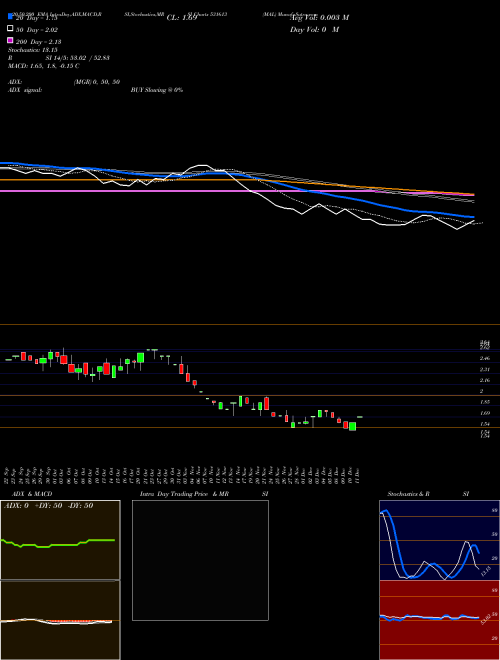Image resolution: width=500 pixels, height=660 pixels.
Task: Click the first date label '22 Sep'
Action: point(8,474)
